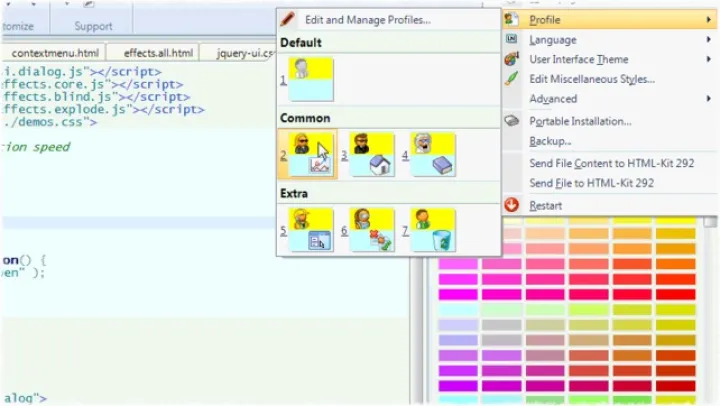The image size is (720, 406).
Task: Click the i.dialog.js script line
Action: tap(82, 72)
